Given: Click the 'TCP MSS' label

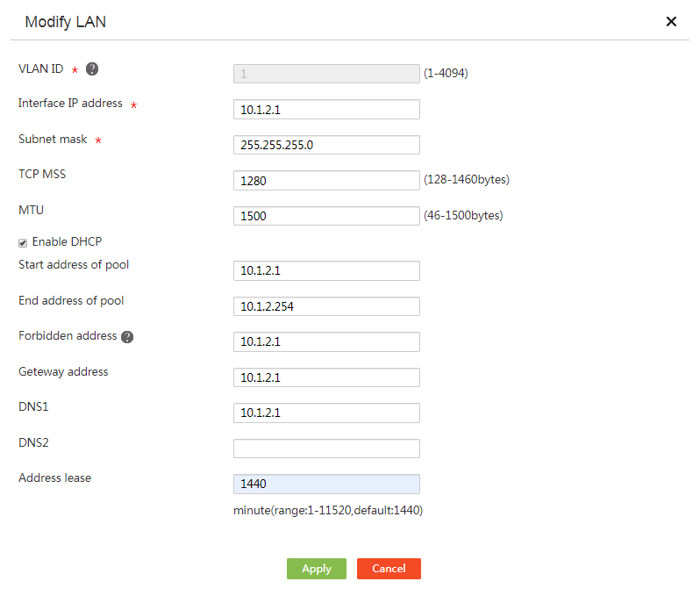Looking at the screenshot, I should pos(42,174).
